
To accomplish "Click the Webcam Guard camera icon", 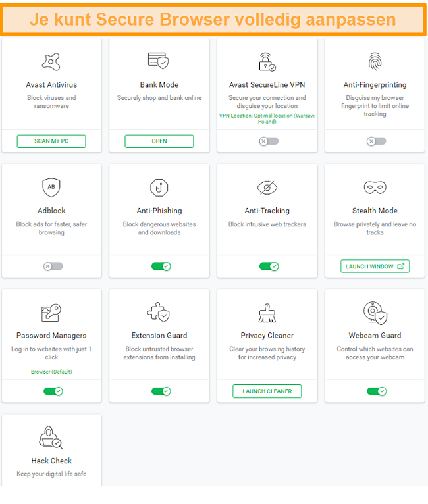I will [375, 313].
